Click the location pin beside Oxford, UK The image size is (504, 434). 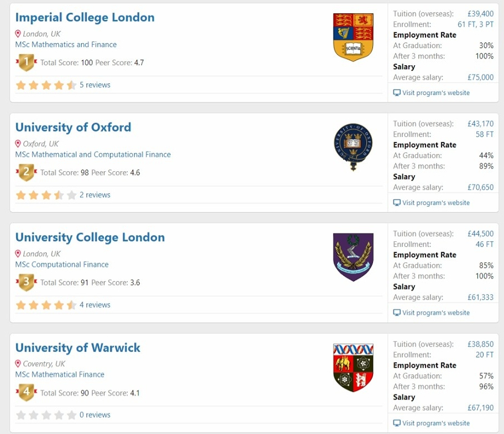tap(18, 144)
